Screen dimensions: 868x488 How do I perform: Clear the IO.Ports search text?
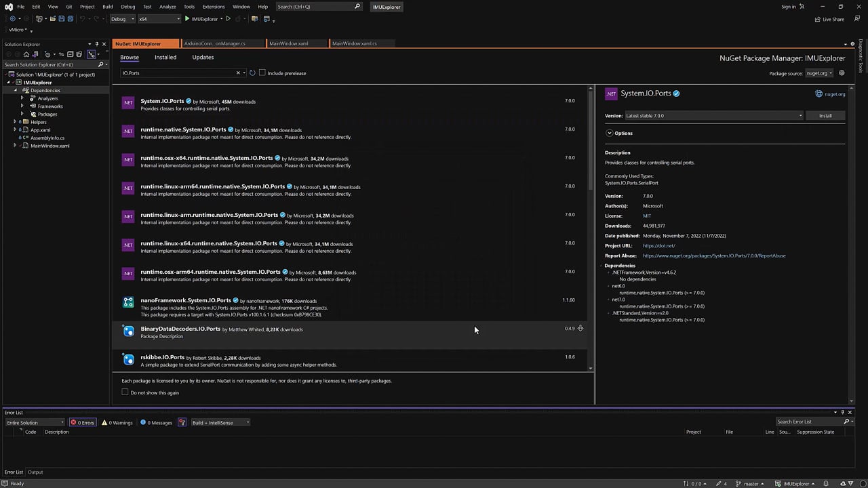tap(238, 73)
